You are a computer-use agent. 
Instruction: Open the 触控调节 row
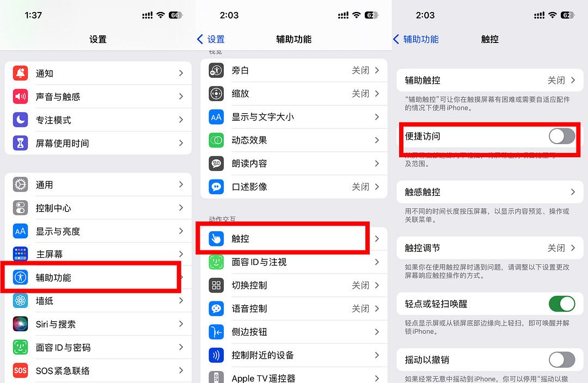pyautogui.click(x=490, y=248)
